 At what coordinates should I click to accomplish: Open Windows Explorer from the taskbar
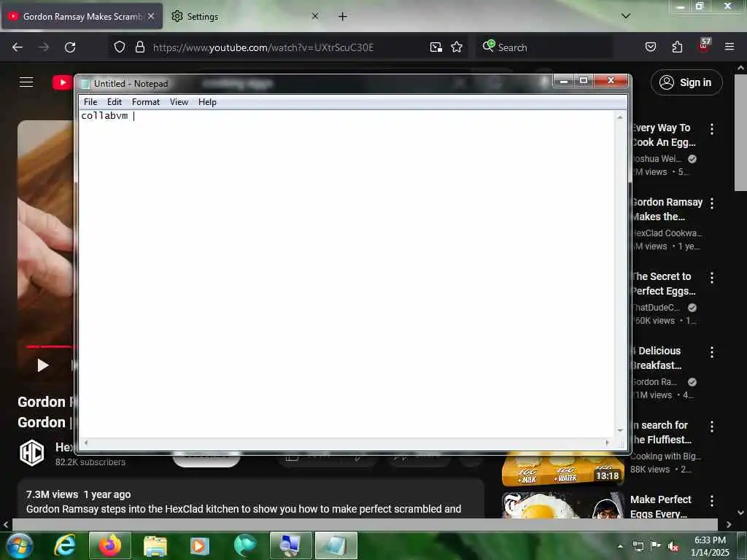click(155, 545)
